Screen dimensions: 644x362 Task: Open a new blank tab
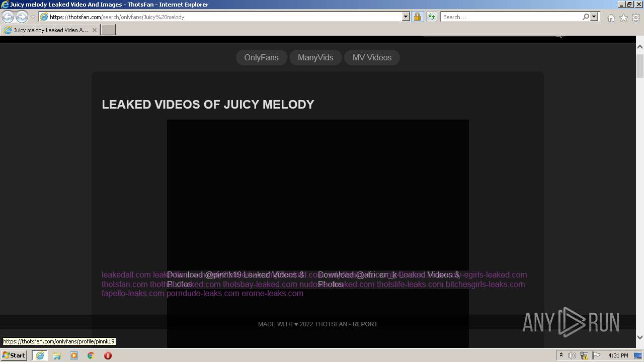tap(108, 30)
